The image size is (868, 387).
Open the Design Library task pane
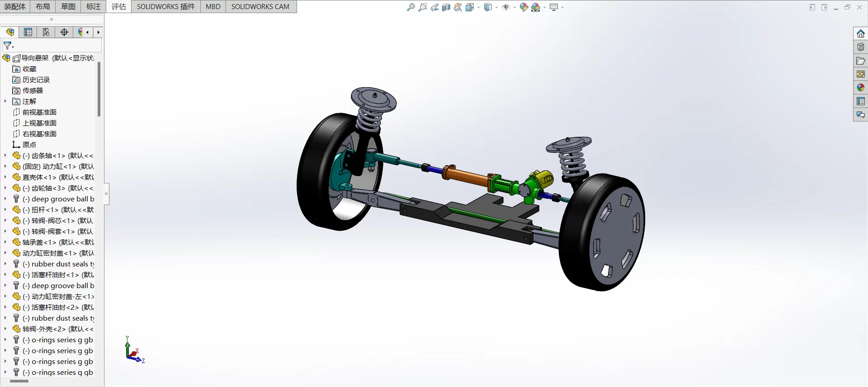(860, 47)
